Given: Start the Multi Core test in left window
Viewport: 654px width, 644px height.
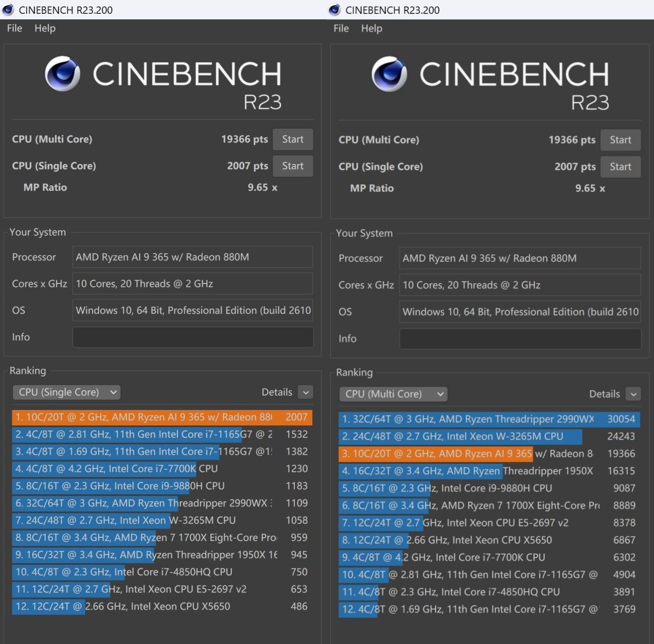Looking at the screenshot, I should pos(293,139).
